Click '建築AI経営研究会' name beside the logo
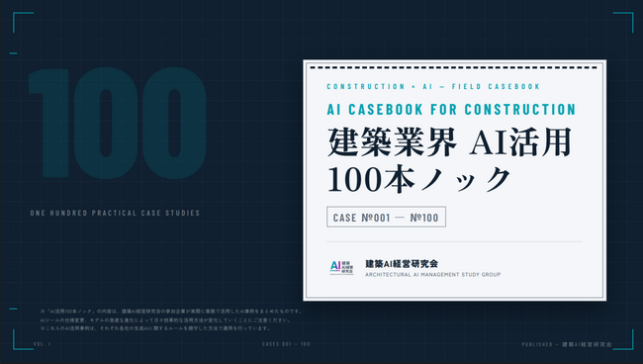Screen dimensions: 643x364 tap(402, 263)
